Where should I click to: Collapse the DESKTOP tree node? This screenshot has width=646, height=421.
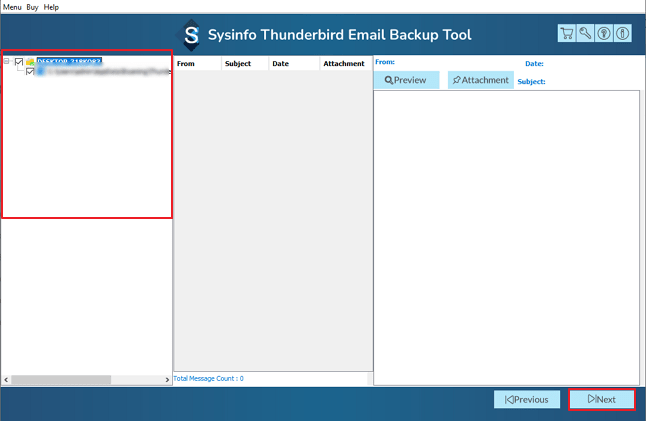point(7,61)
